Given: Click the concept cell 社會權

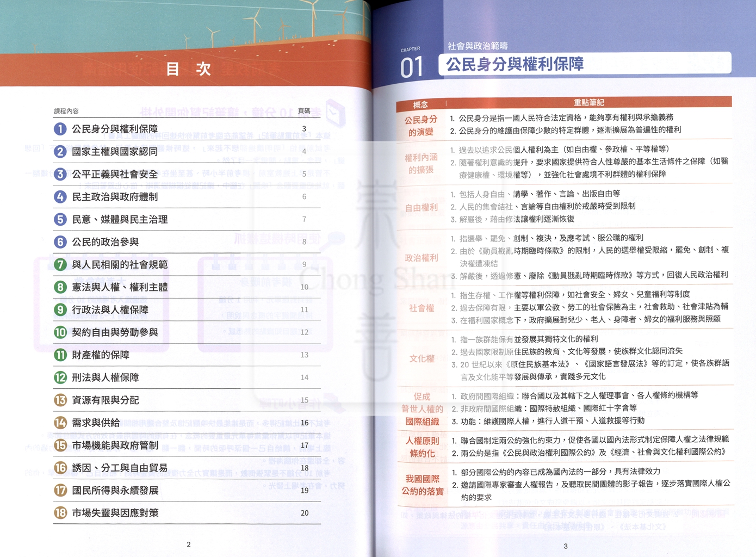Looking at the screenshot, I should 422,308.
